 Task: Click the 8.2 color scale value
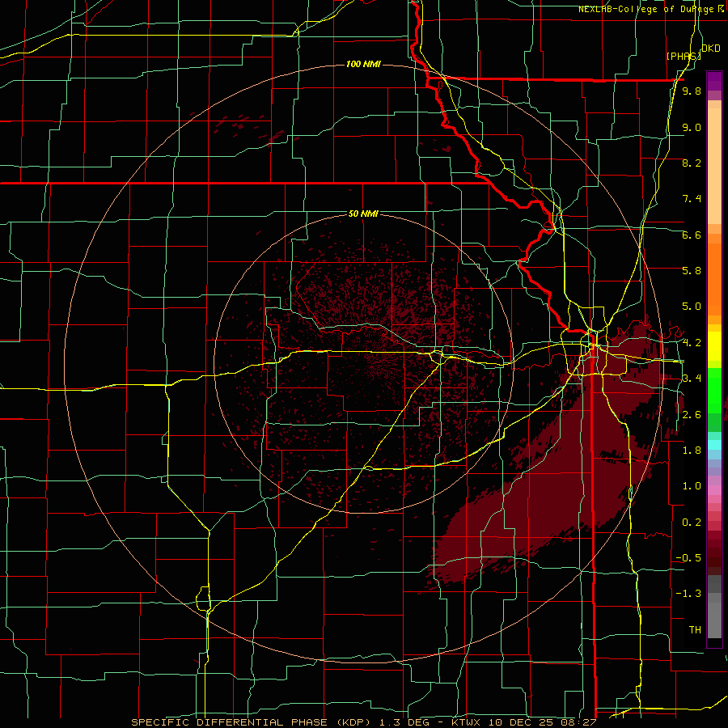[692, 163]
